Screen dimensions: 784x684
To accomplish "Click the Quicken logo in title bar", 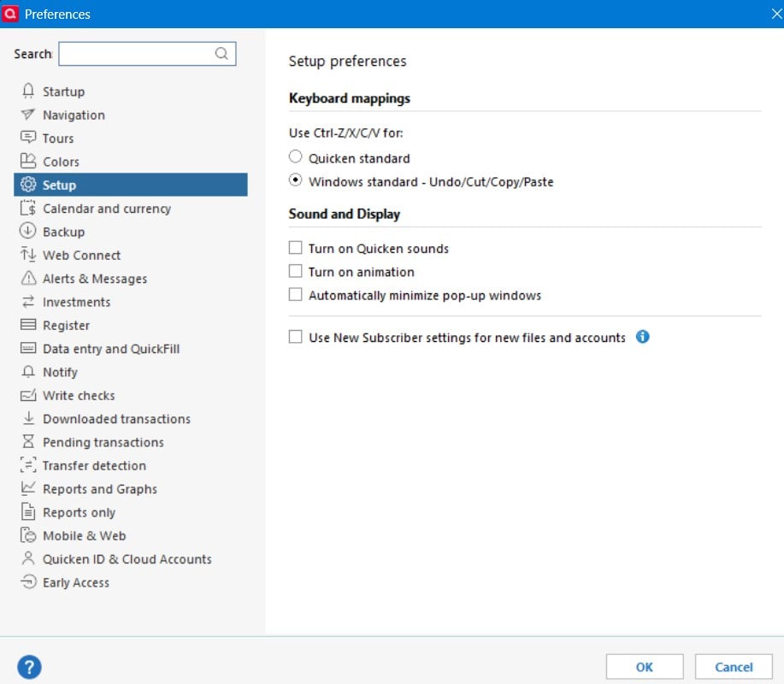I will coord(10,14).
